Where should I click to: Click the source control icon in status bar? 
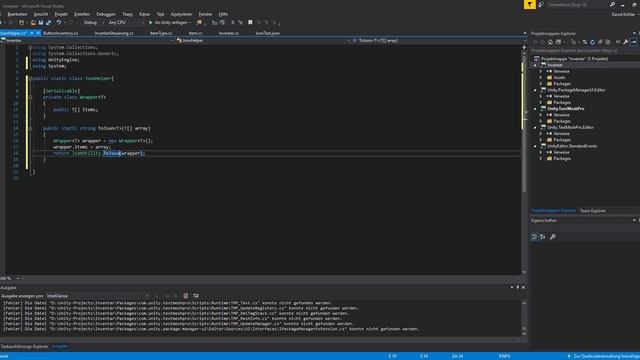(569, 356)
